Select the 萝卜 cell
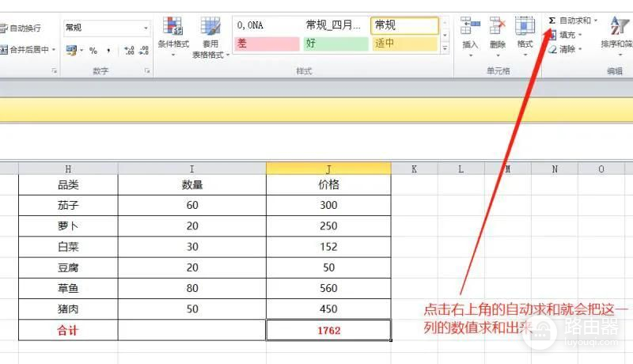This screenshot has width=633, height=364. click(x=68, y=226)
